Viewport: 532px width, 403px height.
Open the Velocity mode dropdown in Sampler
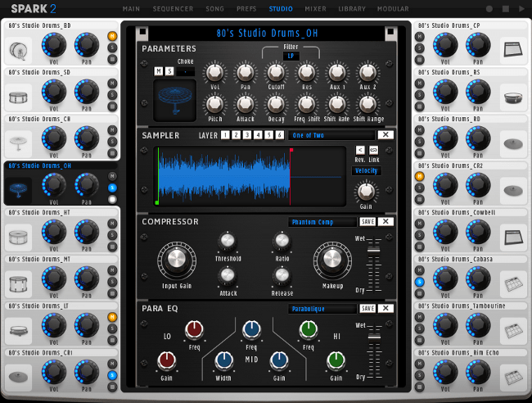pos(367,171)
